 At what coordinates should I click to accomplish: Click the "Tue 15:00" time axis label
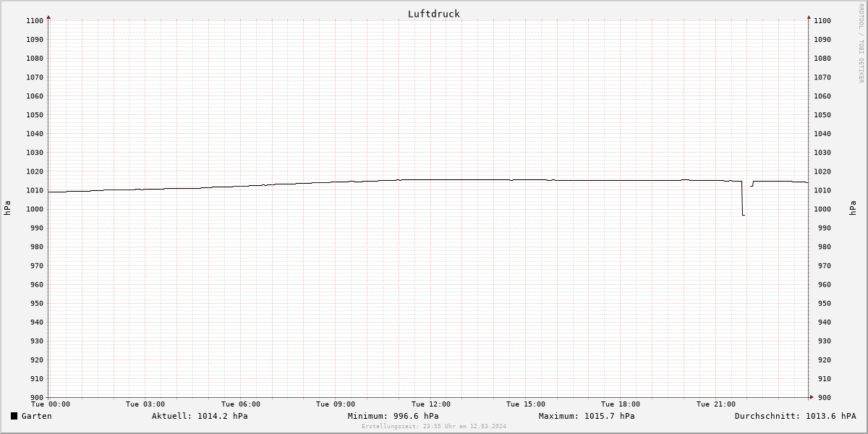526,404
